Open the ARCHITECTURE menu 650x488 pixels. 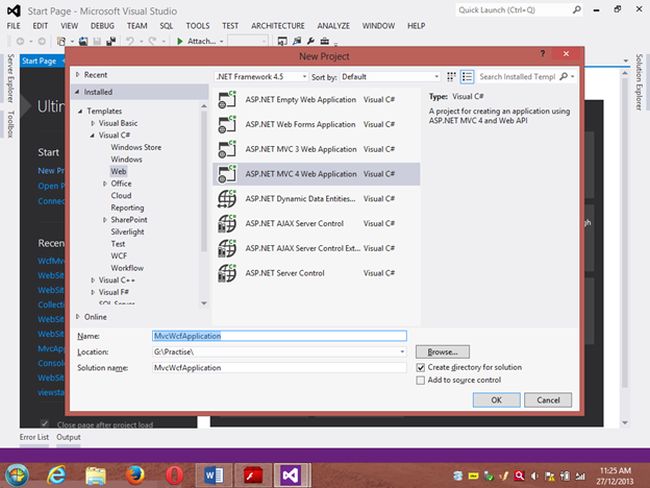278,26
